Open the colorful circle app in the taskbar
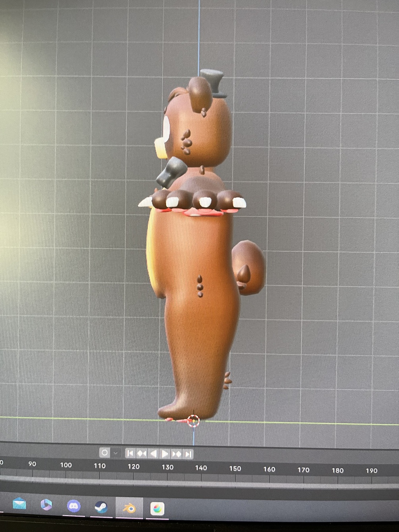 pos(158,509)
